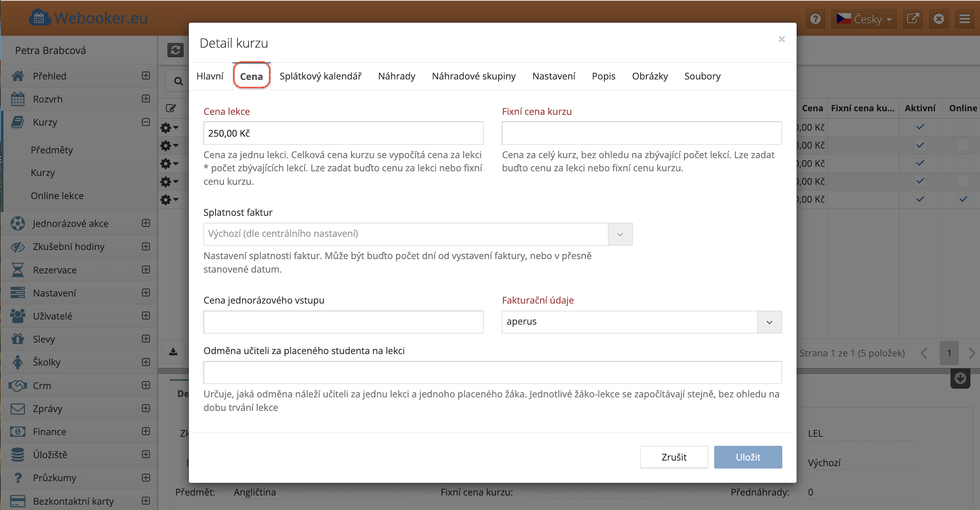Toggle Aktivní checkmark in third row

coord(920,163)
